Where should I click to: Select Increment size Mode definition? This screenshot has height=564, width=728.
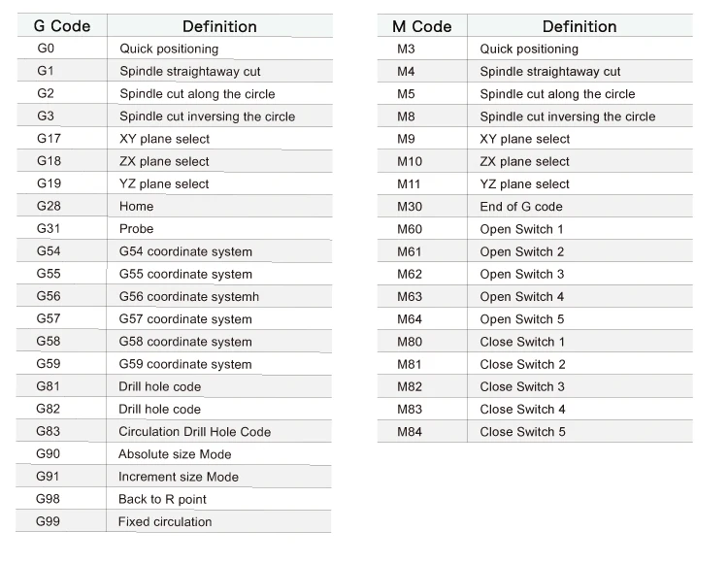pyautogui.click(x=179, y=477)
